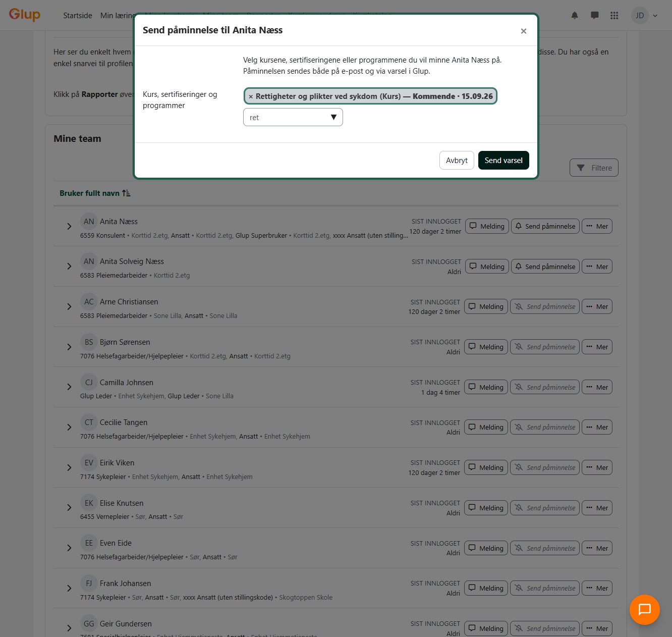Image resolution: width=672 pixels, height=637 pixels.
Task: Send a Melding to Geir Gundersen
Action: [486, 628]
